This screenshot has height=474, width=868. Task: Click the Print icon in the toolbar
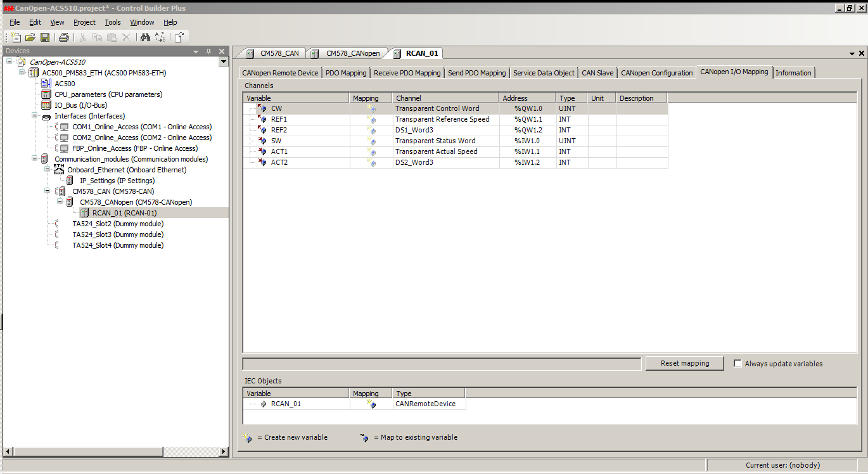coord(63,37)
